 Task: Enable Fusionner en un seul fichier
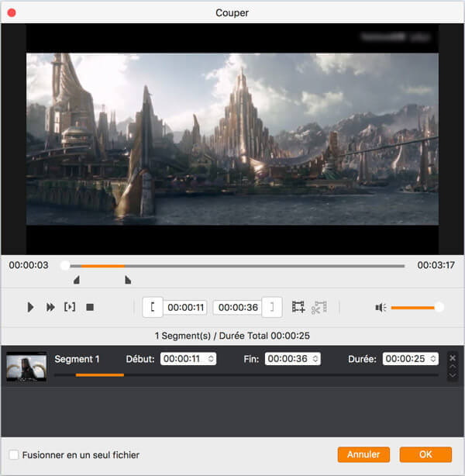(x=14, y=455)
